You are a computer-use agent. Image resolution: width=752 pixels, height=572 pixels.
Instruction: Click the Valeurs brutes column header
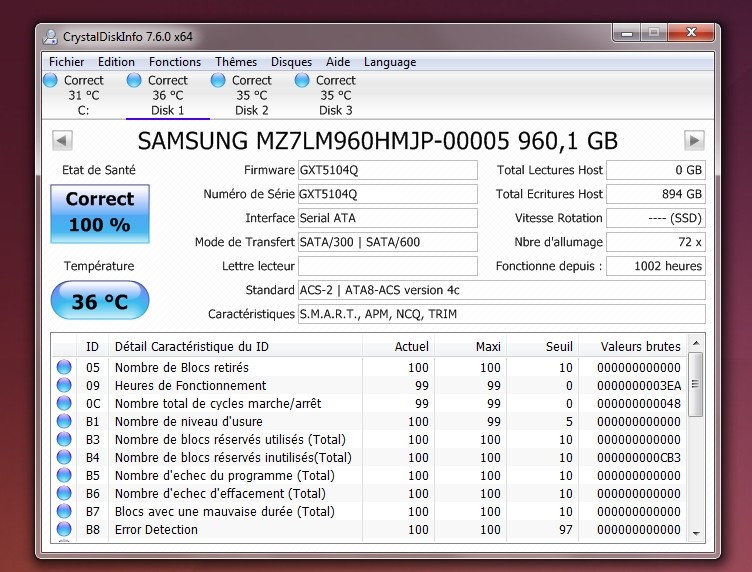640,346
